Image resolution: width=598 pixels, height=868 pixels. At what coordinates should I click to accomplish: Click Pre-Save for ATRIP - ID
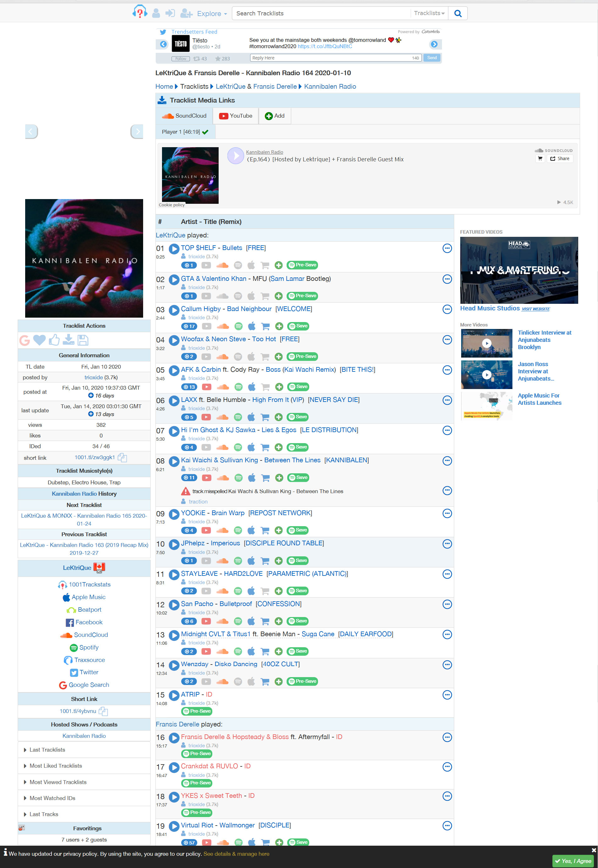point(197,711)
